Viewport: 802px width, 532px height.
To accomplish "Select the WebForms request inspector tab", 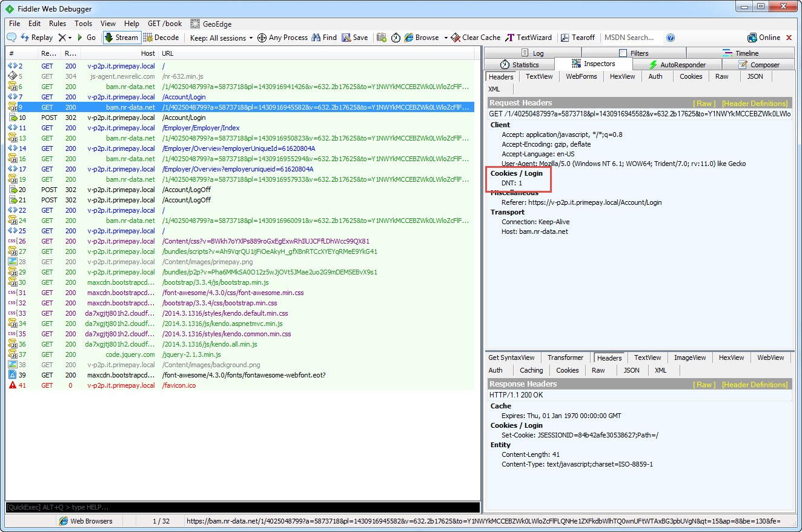I will coord(582,77).
